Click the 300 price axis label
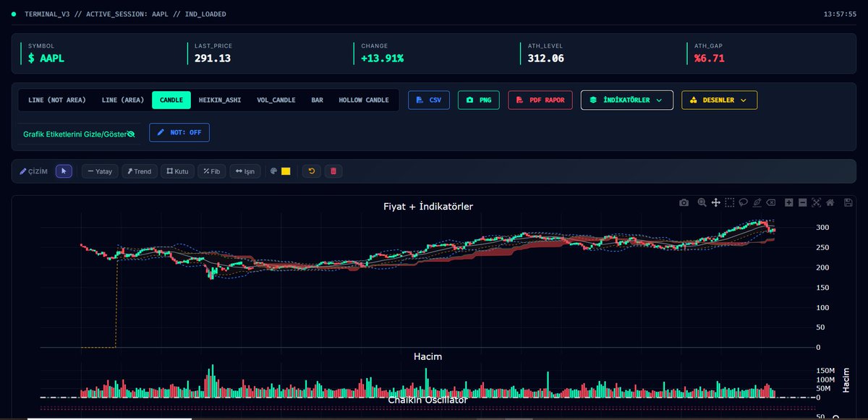The width and height of the screenshot is (868, 420). 823,227
